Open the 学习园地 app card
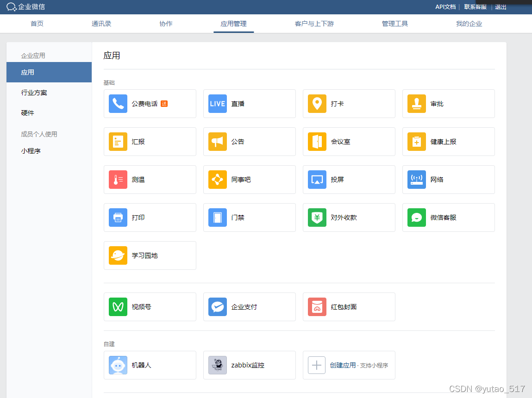Screen dimensions: 532x398 pyautogui.click(x=150, y=255)
